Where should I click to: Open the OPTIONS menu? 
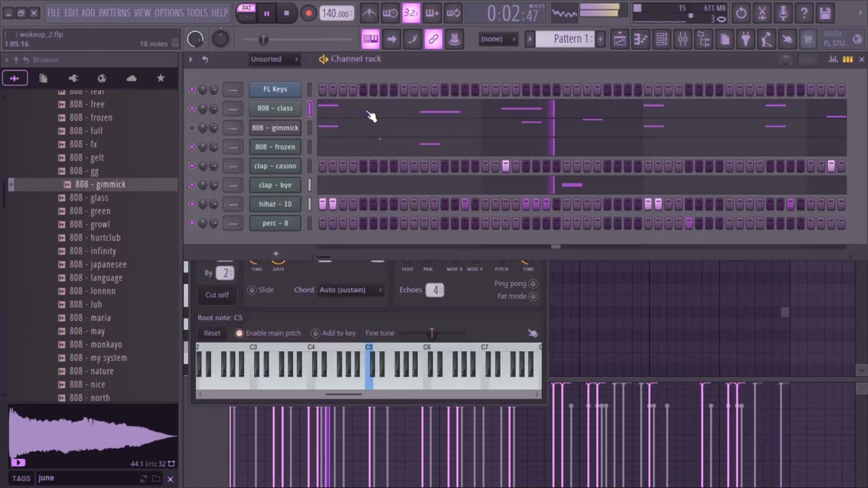click(x=169, y=13)
